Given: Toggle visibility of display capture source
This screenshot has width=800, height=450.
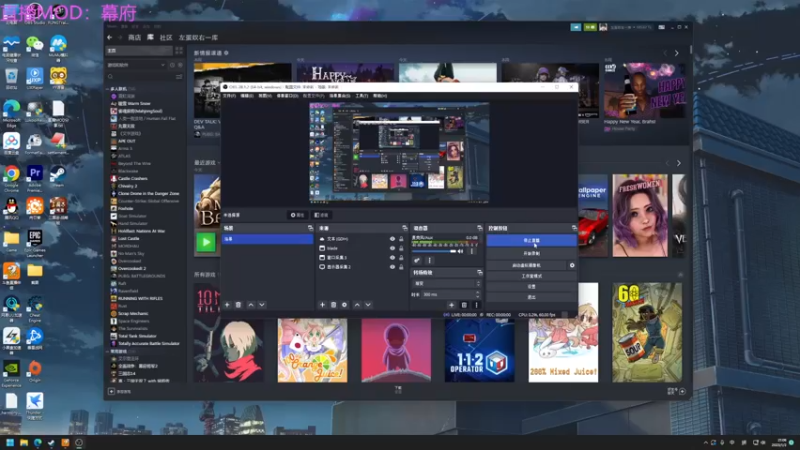Looking at the screenshot, I should coord(392,267).
